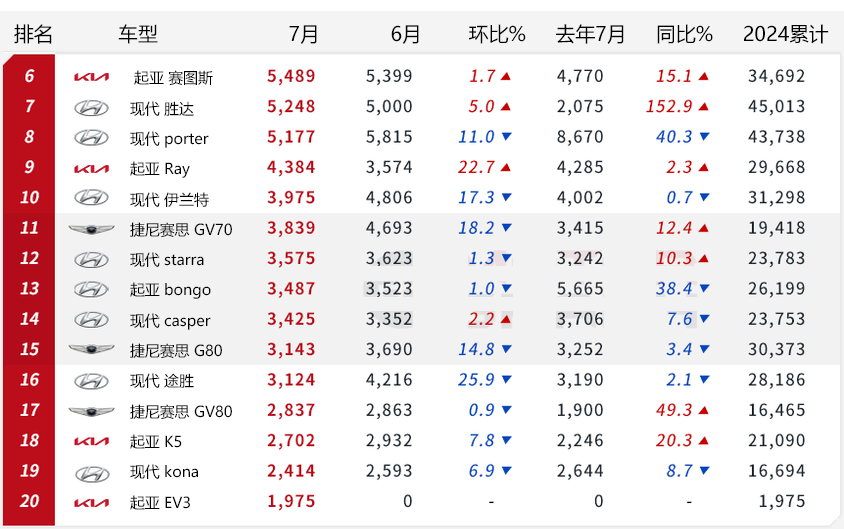Click the red up arrow beside 152.9
Image resolution: width=844 pixels, height=529 pixels.
click(705, 107)
